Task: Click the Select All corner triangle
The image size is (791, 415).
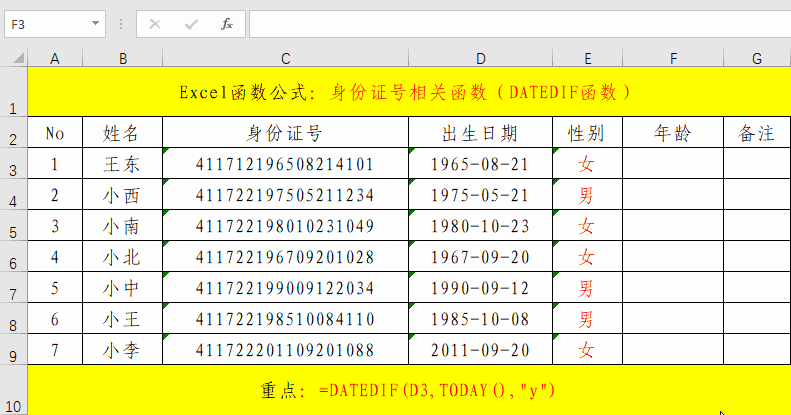Action: 18,58
